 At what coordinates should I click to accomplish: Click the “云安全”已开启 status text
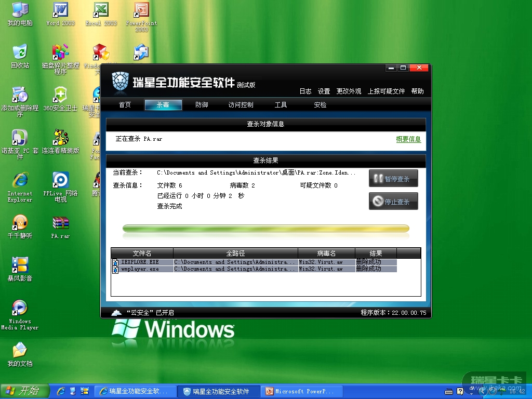coord(150,313)
